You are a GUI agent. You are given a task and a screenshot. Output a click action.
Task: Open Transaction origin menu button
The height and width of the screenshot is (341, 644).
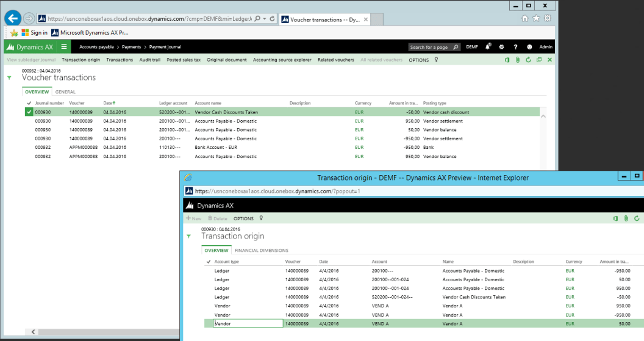(x=81, y=60)
